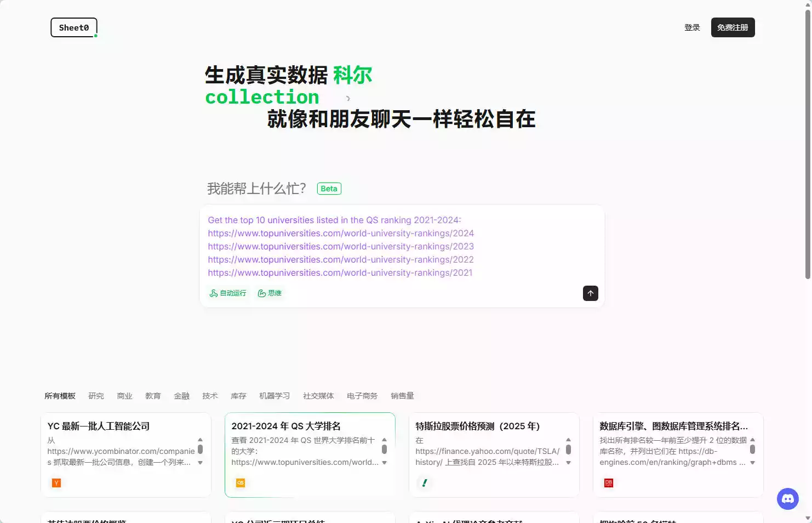Click the Tesla card's finance.yahoo.com description
The width and height of the screenshot is (812, 523).
click(487, 451)
